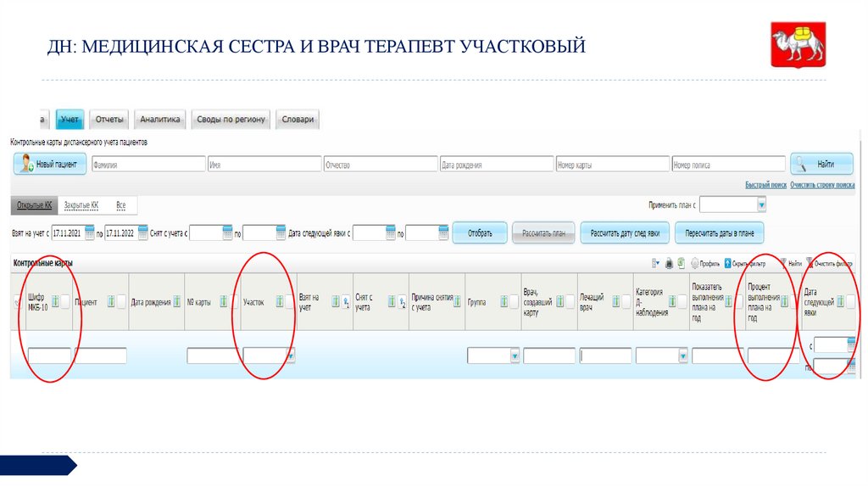868x487 pixels.
Task: Click the printer icon in grid toolbar
Action: pyautogui.click(x=669, y=264)
